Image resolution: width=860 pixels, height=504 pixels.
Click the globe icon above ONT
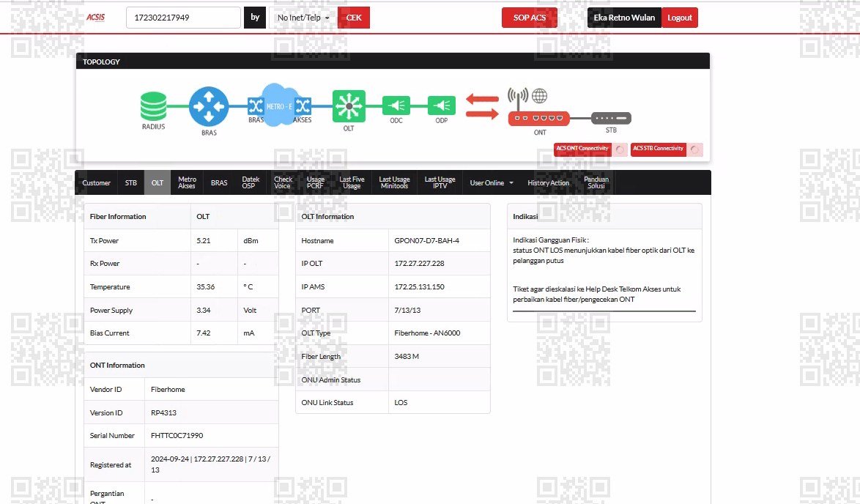coord(540,96)
